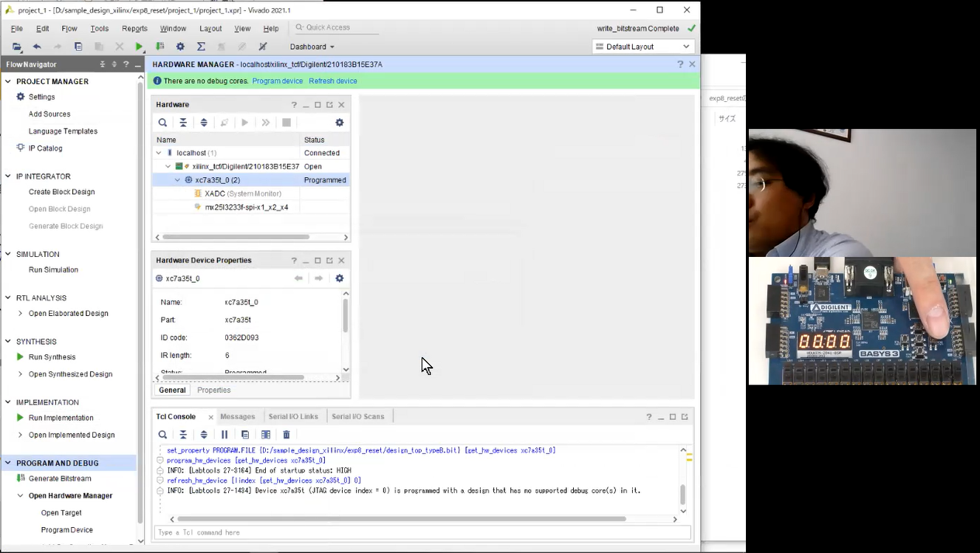This screenshot has height=553, width=980.
Task: Expand Open Elaborated Design
Action: tap(21, 313)
